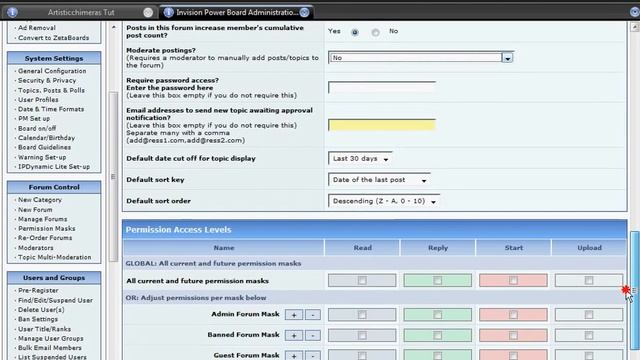The height and width of the screenshot is (360, 640).
Task: Click New Category in Forum Control
Action: point(40,200)
